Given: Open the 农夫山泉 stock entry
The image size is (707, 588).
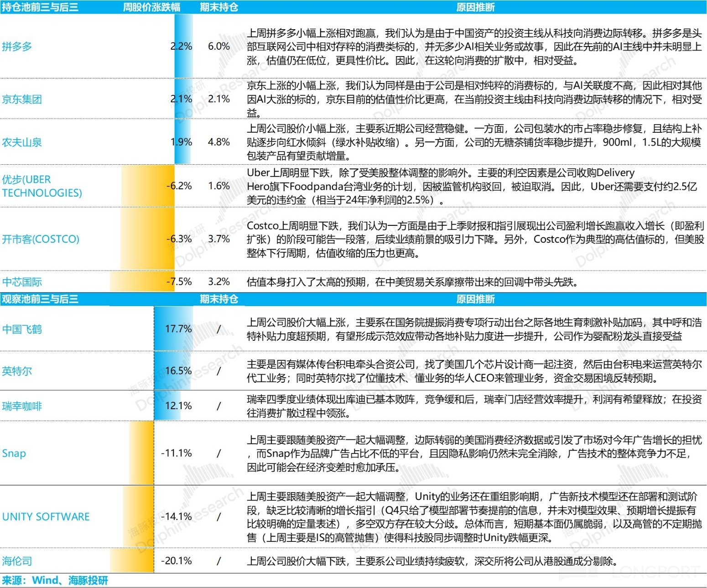Looking at the screenshot, I should click(x=22, y=142).
